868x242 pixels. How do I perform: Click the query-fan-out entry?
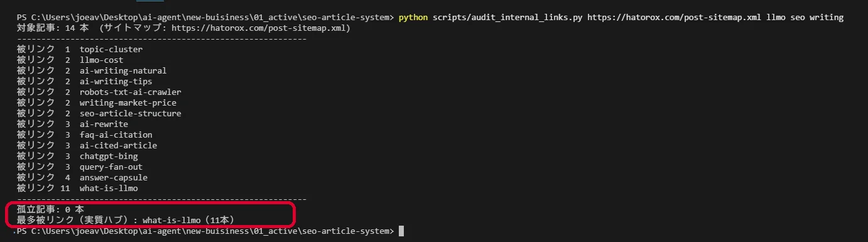coord(111,167)
